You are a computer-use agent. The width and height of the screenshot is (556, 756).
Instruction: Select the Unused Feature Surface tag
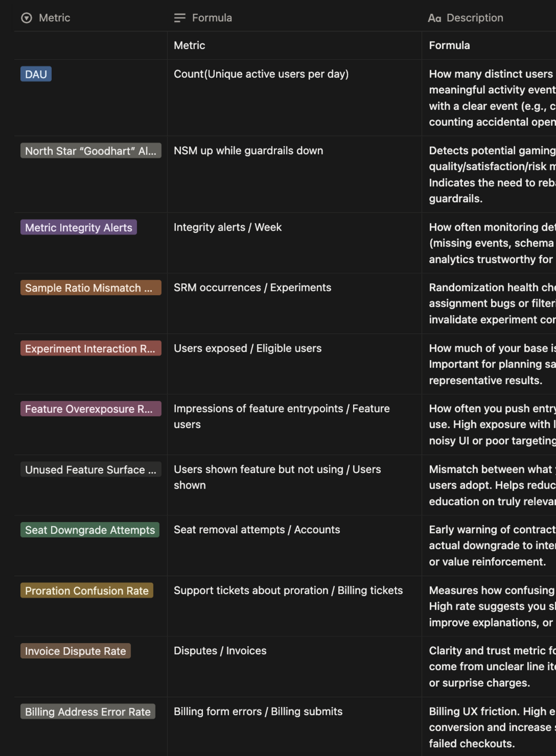pyautogui.click(x=91, y=470)
